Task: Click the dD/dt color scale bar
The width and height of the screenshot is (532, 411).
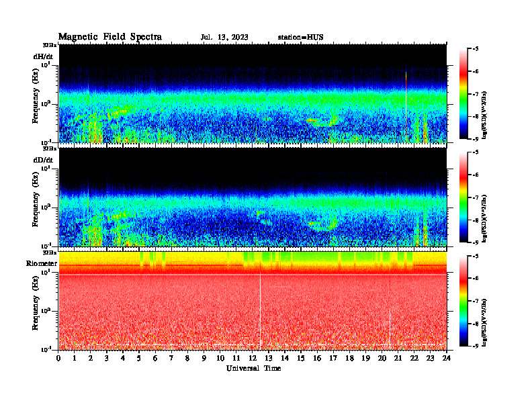Action: click(463, 197)
